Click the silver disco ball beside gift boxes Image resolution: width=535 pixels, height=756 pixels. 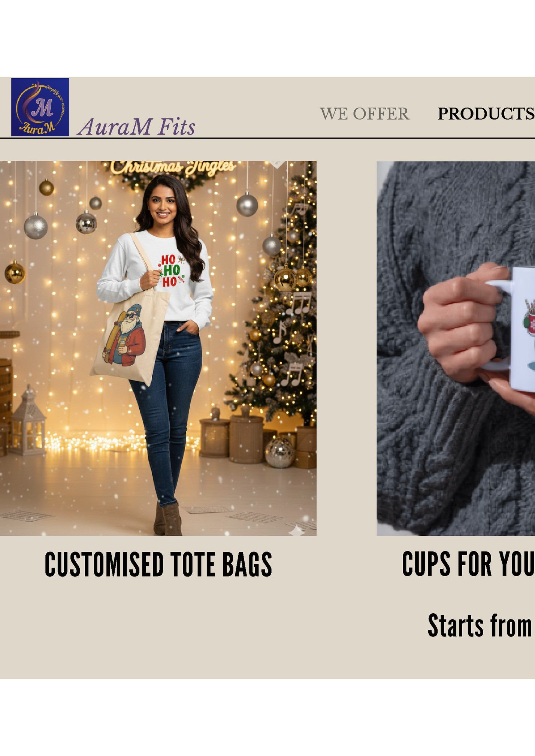tap(279, 452)
